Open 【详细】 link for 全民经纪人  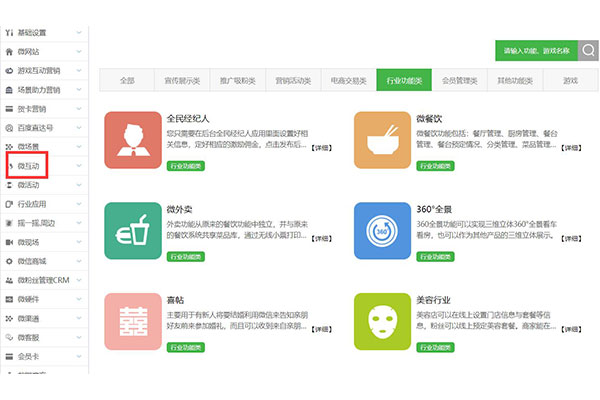point(321,148)
